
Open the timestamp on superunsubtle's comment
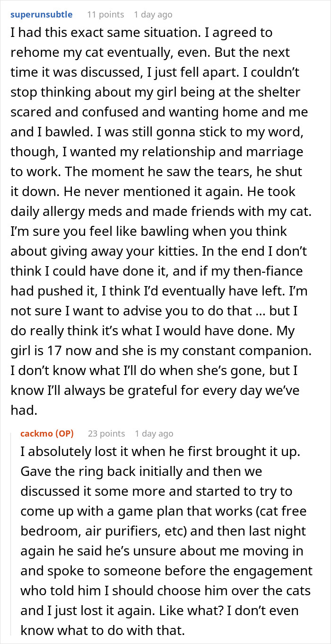(x=153, y=14)
